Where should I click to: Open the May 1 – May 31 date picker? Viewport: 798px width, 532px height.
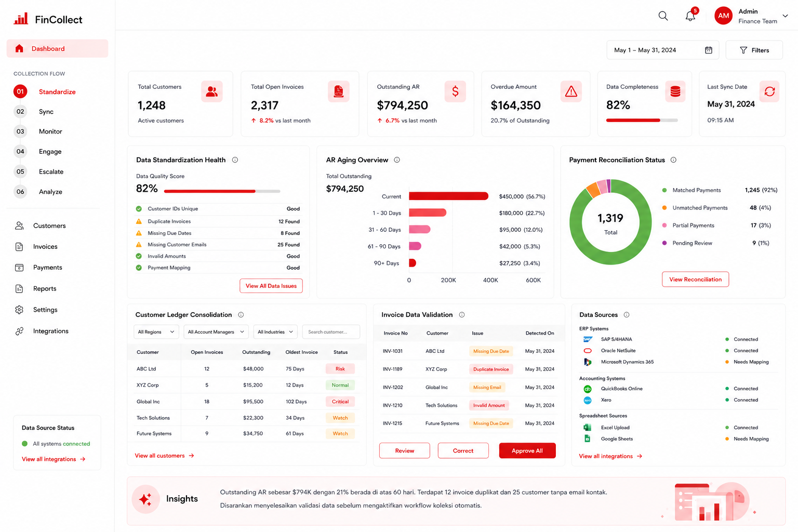coord(663,50)
